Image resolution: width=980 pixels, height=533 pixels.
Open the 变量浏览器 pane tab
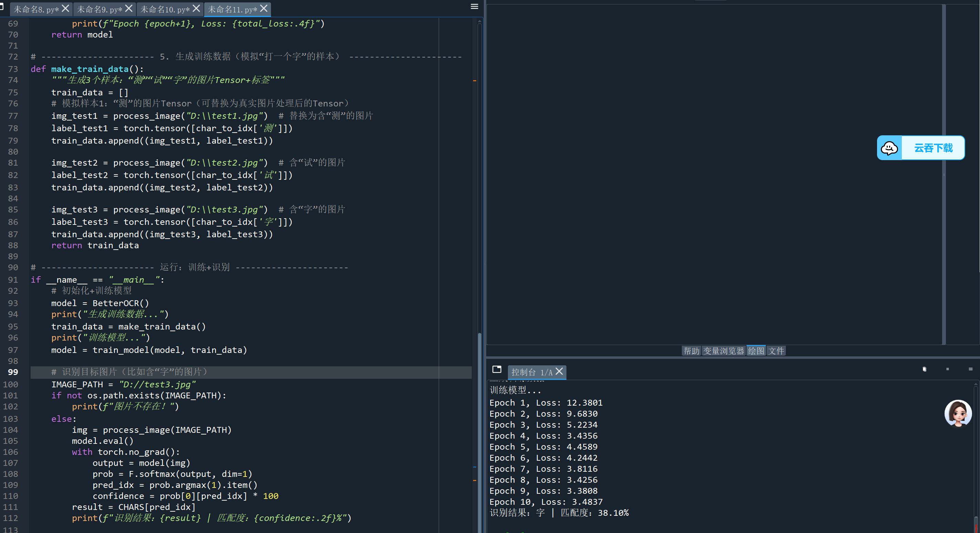point(723,351)
